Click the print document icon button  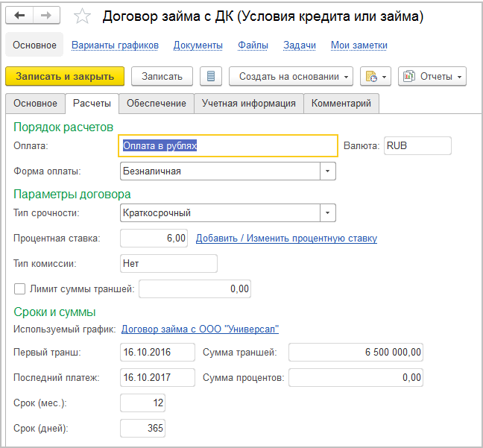[x=375, y=76]
